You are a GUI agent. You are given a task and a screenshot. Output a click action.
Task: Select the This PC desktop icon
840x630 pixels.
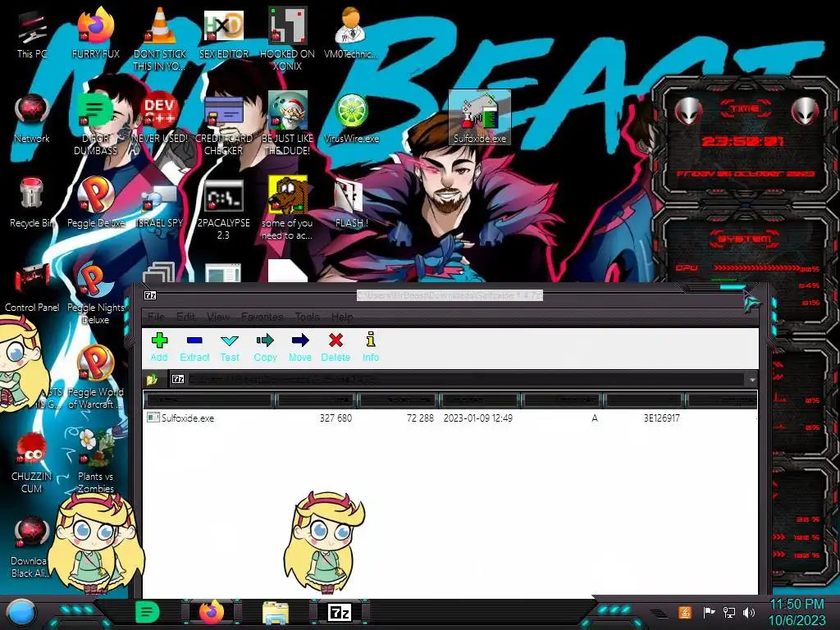(32, 33)
